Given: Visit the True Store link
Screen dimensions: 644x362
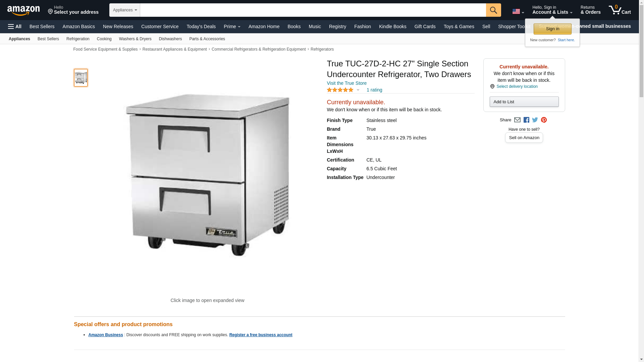Looking at the screenshot, I should tap(346, 83).
